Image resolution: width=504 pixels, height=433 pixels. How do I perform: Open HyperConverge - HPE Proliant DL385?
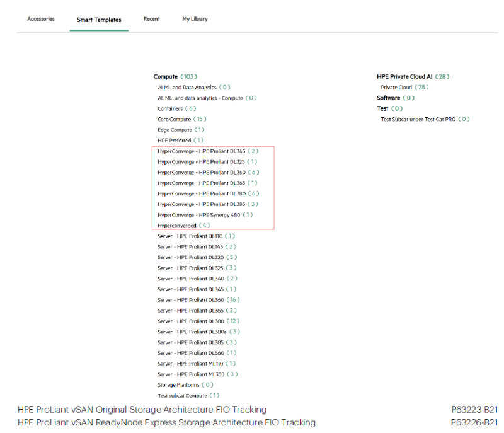(208, 204)
